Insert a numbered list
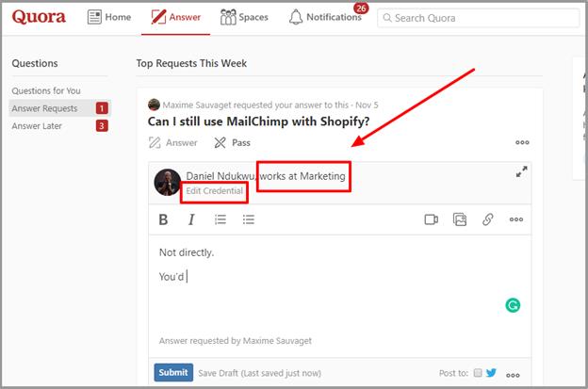 [x=220, y=219]
